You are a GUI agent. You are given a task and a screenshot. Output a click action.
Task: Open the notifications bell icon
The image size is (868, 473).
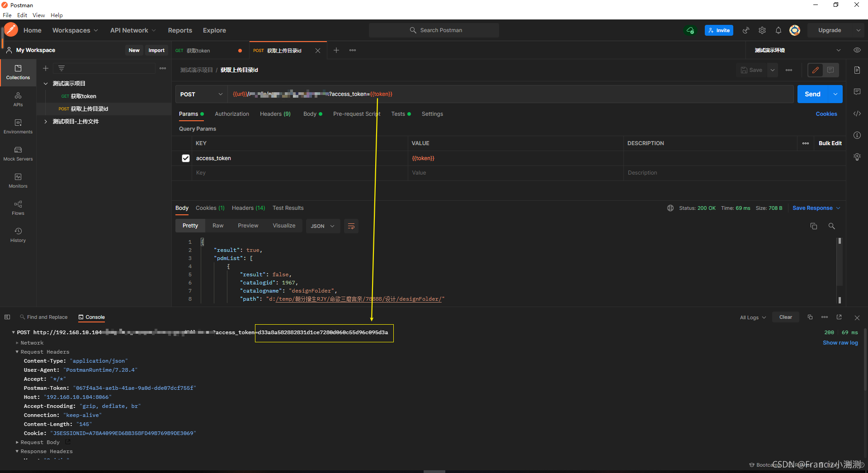(x=778, y=30)
